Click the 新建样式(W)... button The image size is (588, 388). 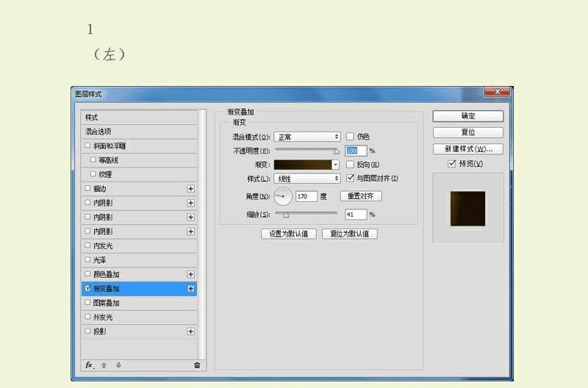tap(468, 149)
